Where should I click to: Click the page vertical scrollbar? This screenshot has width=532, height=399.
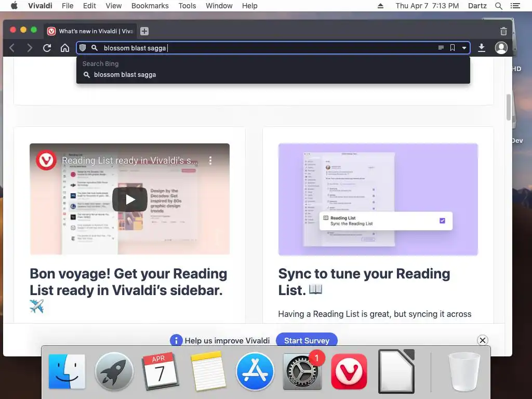click(x=508, y=107)
